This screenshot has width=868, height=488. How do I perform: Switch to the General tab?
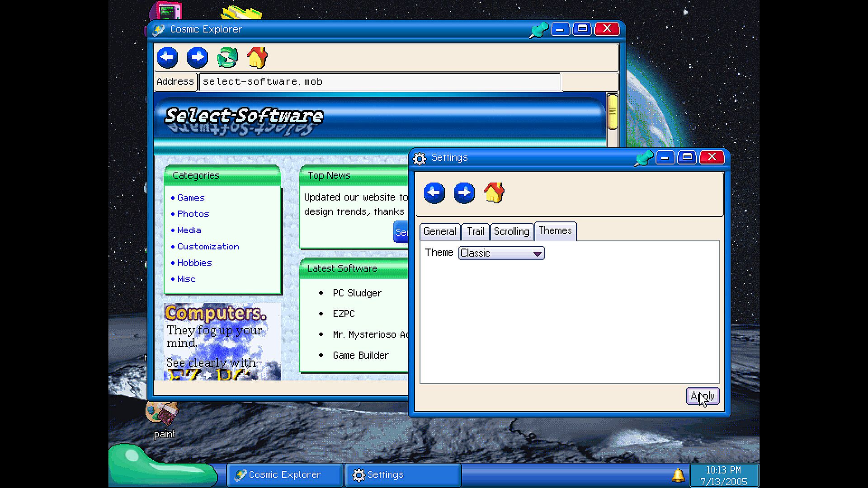[x=439, y=231]
